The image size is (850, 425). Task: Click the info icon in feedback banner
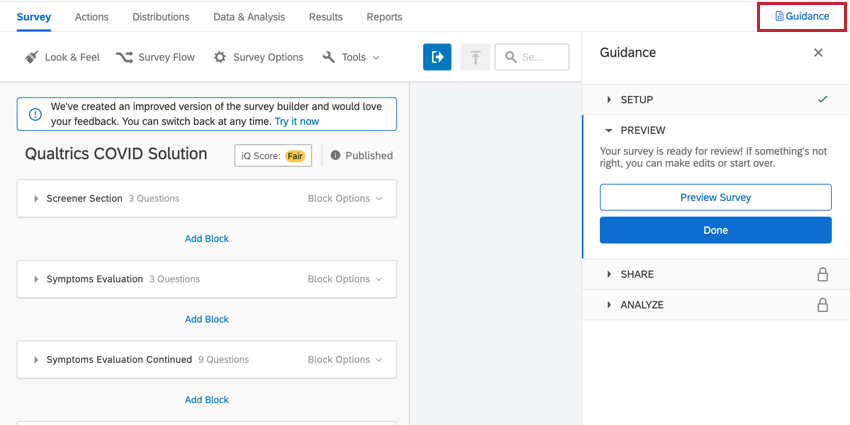point(35,114)
